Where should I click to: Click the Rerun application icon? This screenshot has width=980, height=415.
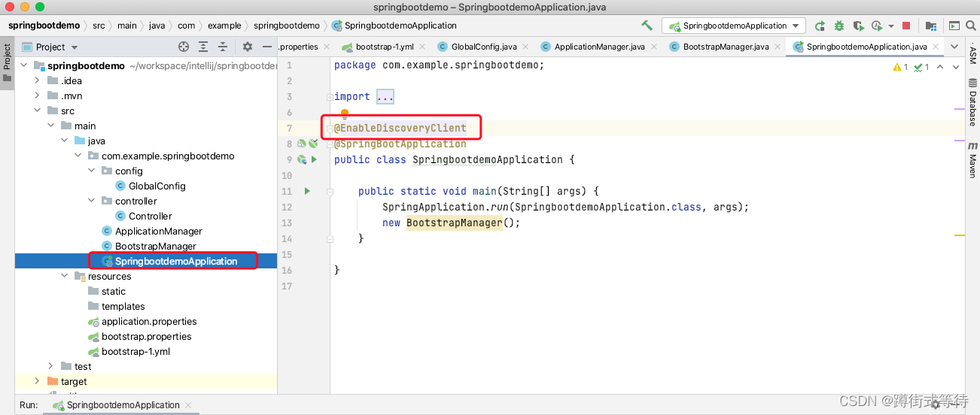(x=820, y=26)
